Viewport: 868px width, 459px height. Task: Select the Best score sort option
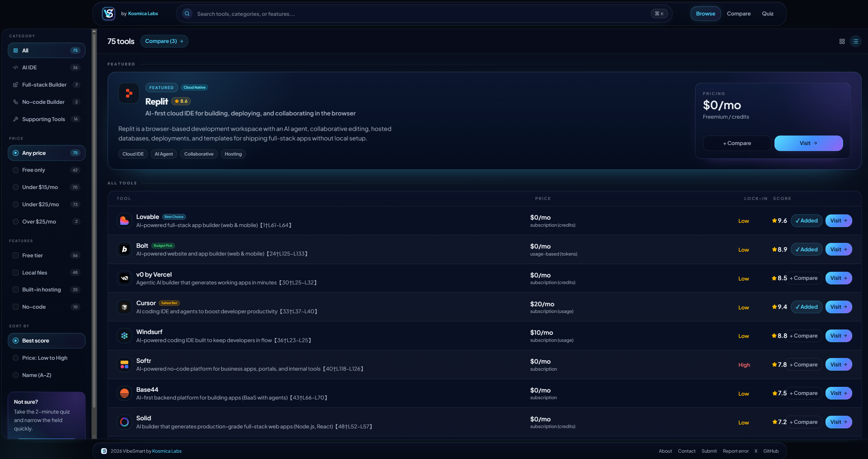click(x=46, y=341)
